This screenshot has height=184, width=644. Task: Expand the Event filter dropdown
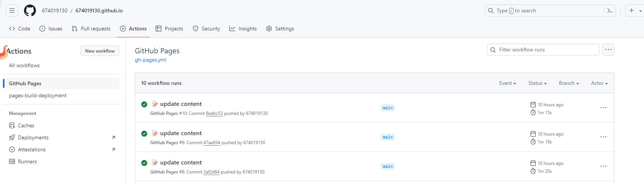pos(508,83)
